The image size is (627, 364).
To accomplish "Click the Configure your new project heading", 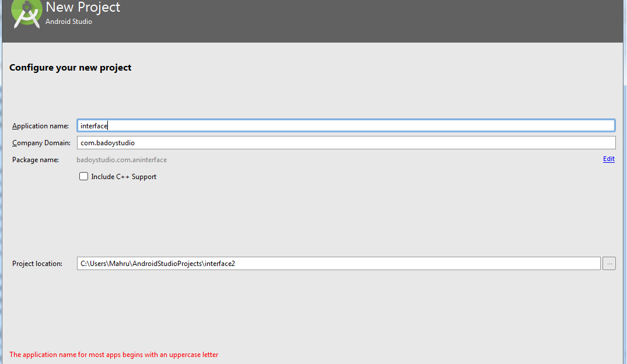I will point(70,68).
